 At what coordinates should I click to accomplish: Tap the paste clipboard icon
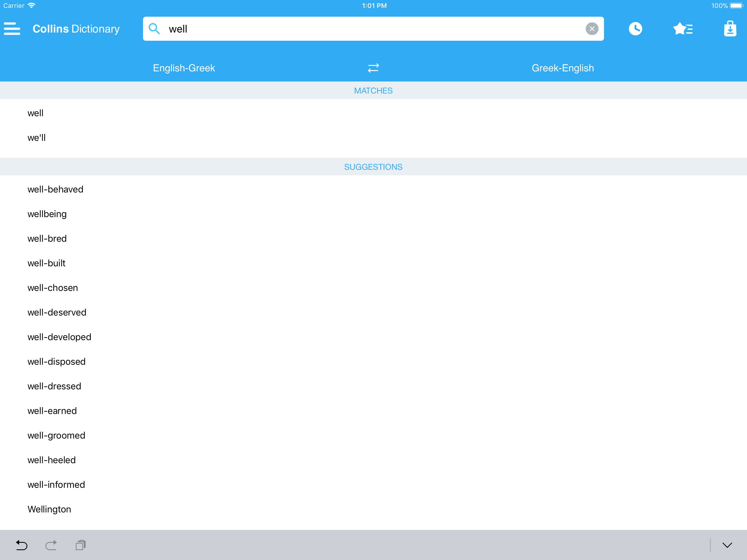click(81, 545)
